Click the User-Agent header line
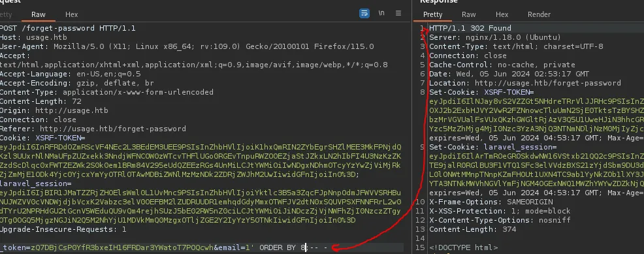This screenshot has height=254, width=644. point(187,46)
